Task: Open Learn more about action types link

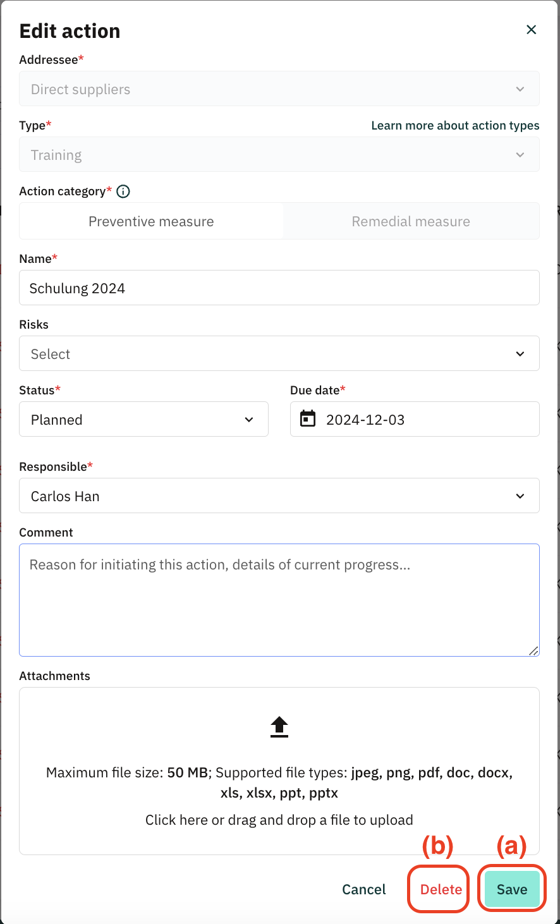Action: point(455,125)
